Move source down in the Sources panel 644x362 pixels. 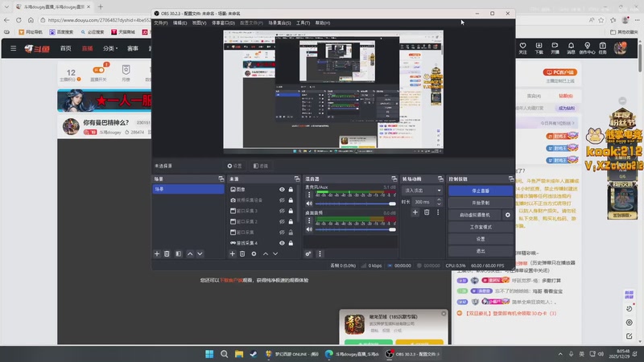275,254
